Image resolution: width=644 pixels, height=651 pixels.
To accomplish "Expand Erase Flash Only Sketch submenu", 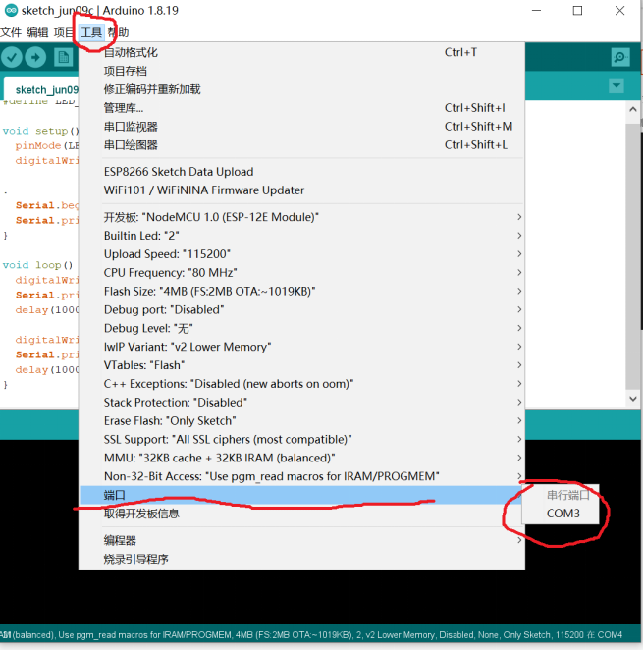I will (301, 420).
